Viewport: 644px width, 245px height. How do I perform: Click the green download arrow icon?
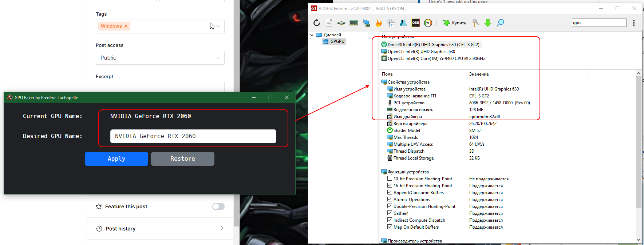[x=488, y=23]
